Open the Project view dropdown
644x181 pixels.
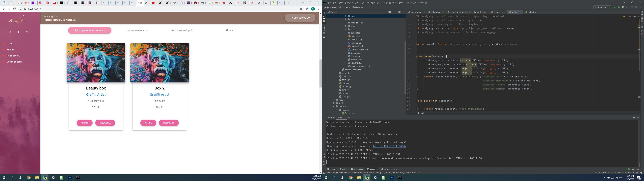(334, 12)
